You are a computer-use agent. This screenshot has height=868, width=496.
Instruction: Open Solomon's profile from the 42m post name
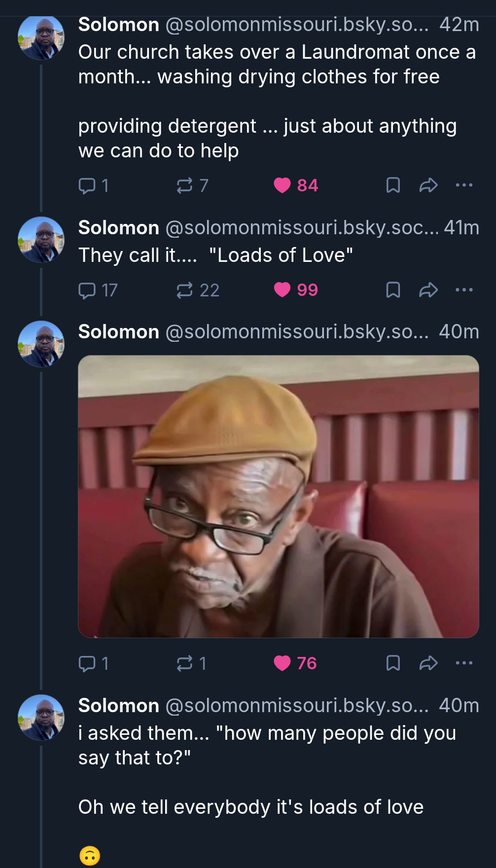[x=119, y=25]
